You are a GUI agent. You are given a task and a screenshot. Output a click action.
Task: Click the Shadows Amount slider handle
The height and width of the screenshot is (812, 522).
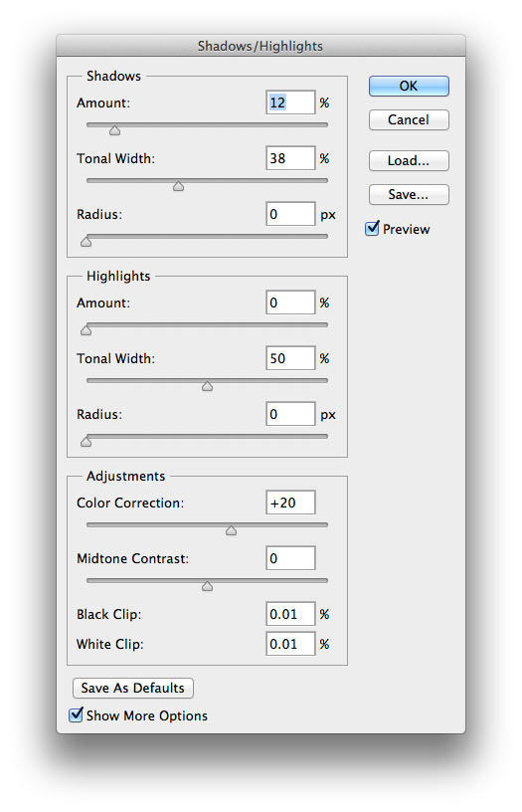tap(115, 130)
